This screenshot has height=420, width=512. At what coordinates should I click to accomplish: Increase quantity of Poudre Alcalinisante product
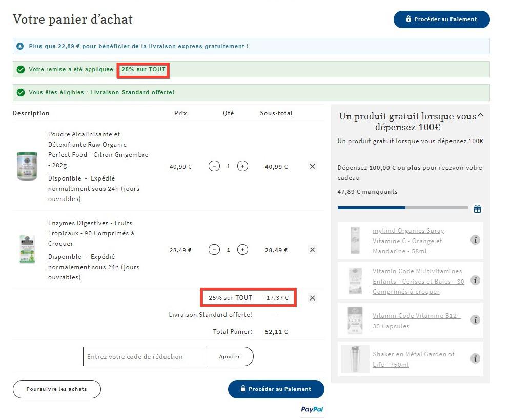coord(242,166)
